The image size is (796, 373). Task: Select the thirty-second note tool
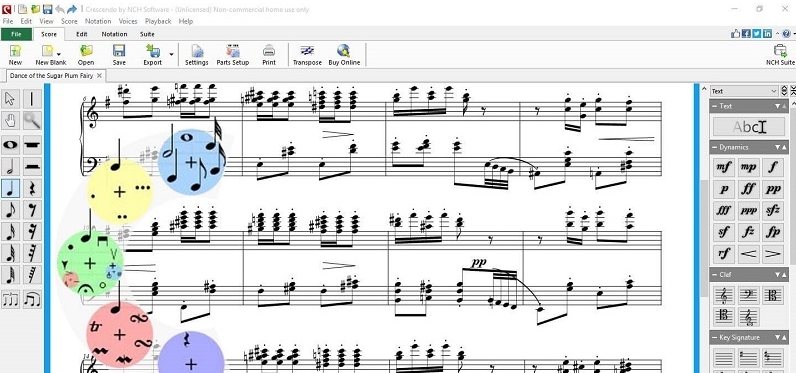pos(10,253)
